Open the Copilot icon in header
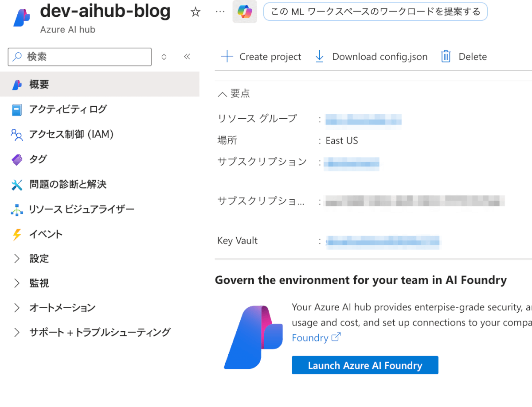This screenshot has height=407, width=532. click(x=244, y=12)
